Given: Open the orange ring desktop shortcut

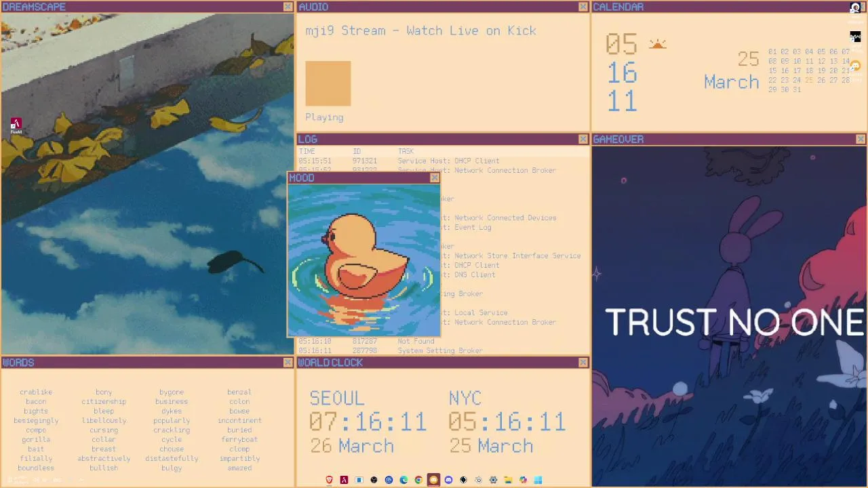Looking at the screenshot, I should 855,66.
